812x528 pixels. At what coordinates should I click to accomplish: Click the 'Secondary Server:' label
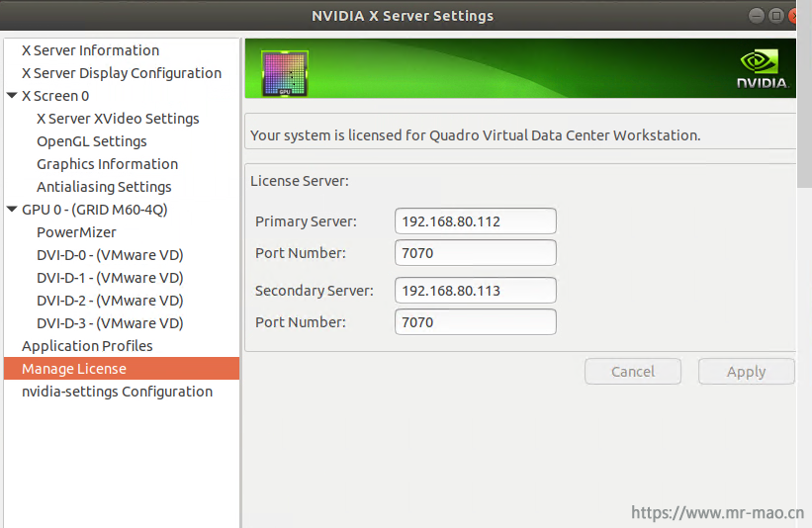314,291
